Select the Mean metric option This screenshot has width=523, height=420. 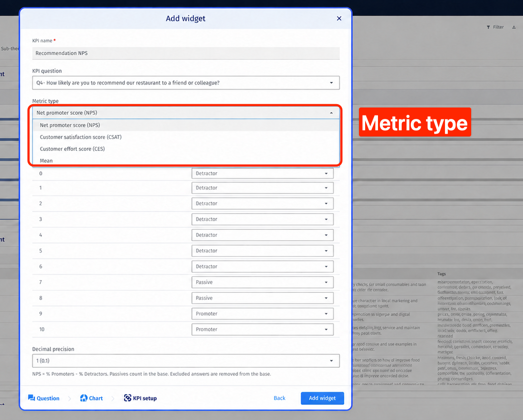[x=186, y=160]
